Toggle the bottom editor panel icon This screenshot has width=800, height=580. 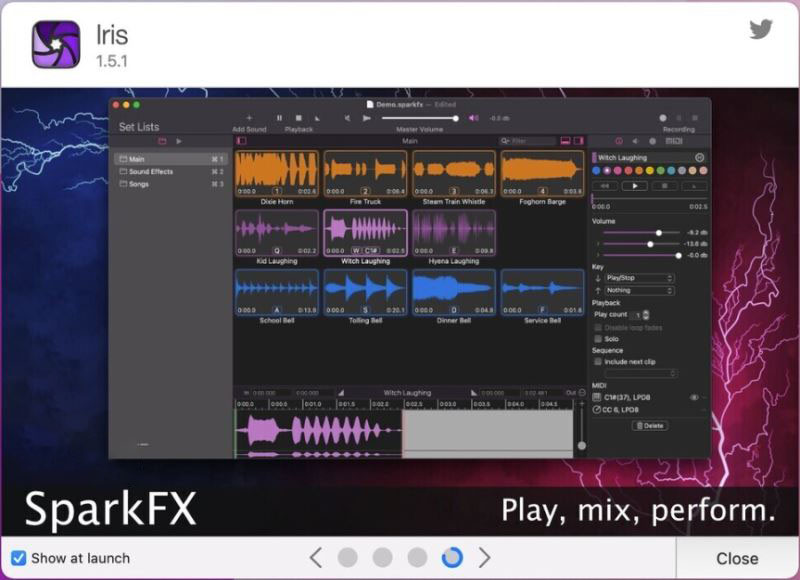565,141
